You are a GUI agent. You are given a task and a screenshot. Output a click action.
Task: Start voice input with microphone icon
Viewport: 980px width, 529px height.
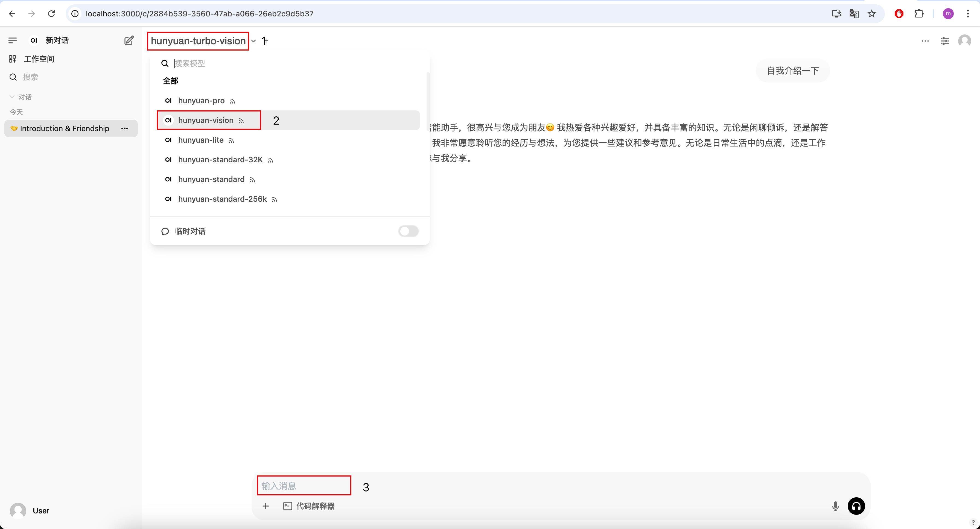click(835, 506)
